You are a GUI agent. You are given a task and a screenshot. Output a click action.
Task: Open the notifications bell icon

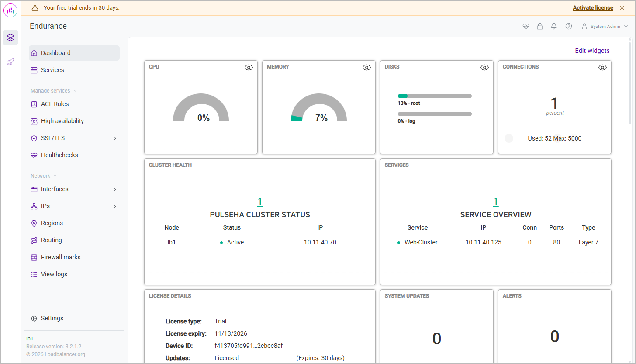pos(554,26)
